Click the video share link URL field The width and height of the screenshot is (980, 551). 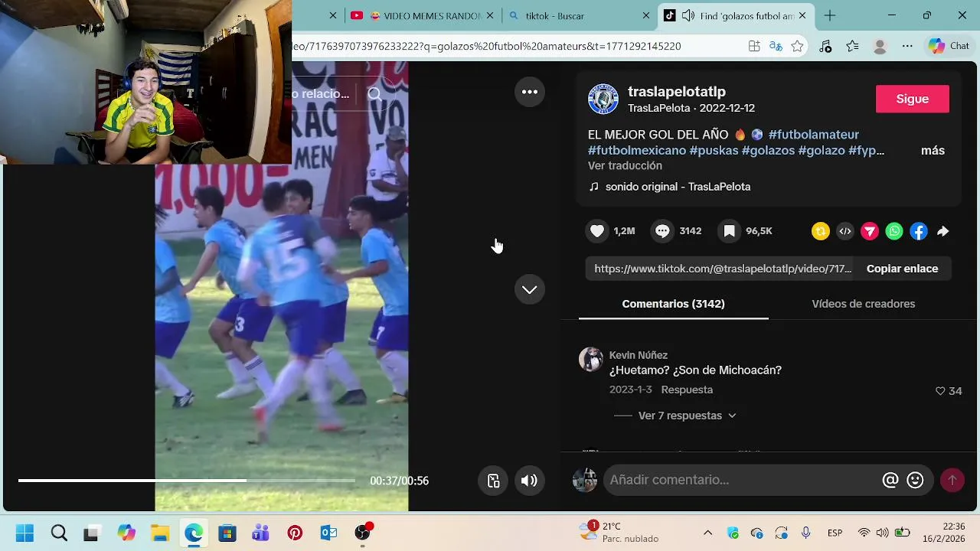(x=722, y=269)
